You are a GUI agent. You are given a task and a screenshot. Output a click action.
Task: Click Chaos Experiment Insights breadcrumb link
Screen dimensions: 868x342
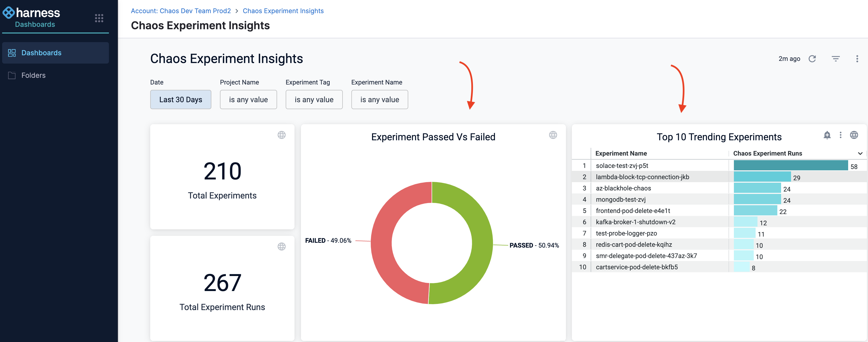283,11
